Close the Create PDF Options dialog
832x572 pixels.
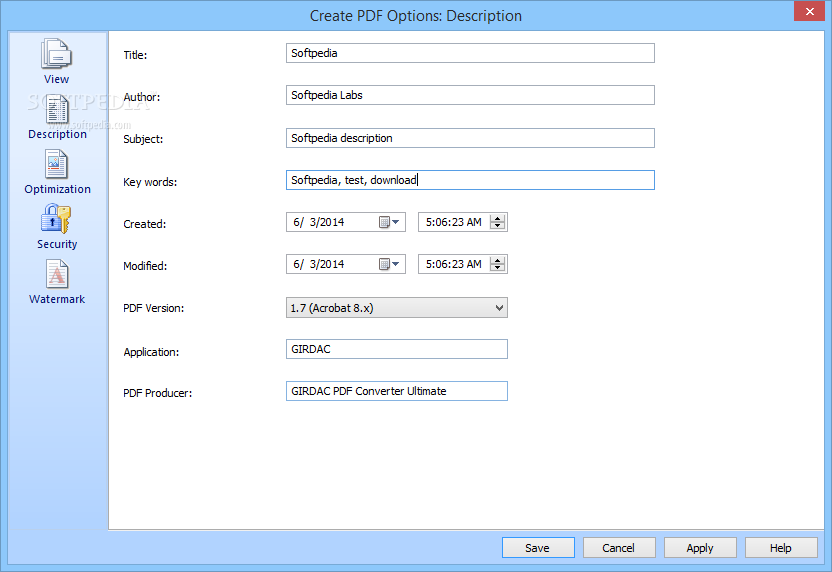810,11
